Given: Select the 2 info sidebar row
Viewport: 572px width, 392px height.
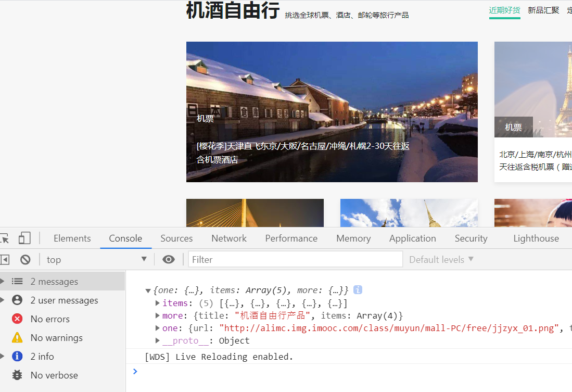Looking at the screenshot, I should pyautogui.click(x=62, y=356).
